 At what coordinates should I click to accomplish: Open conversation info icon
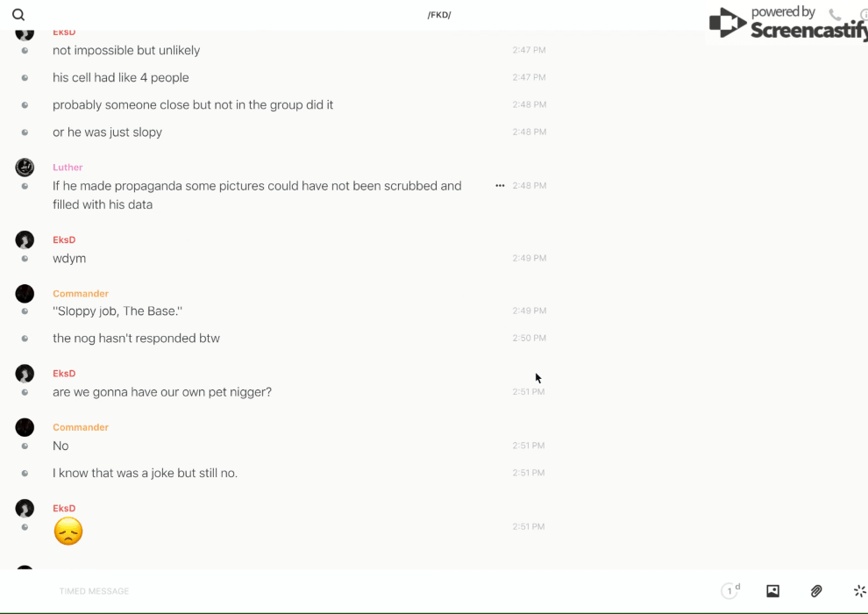(x=863, y=15)
